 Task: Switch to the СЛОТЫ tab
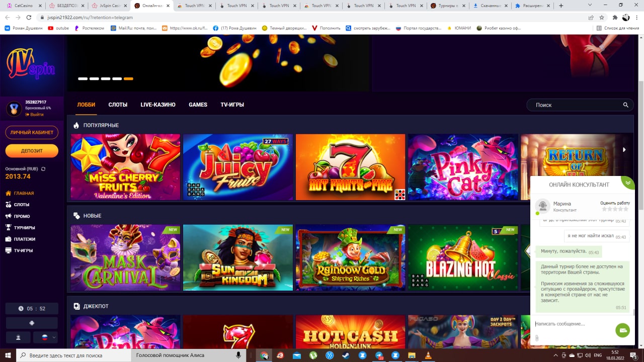[x=118, y=105]
